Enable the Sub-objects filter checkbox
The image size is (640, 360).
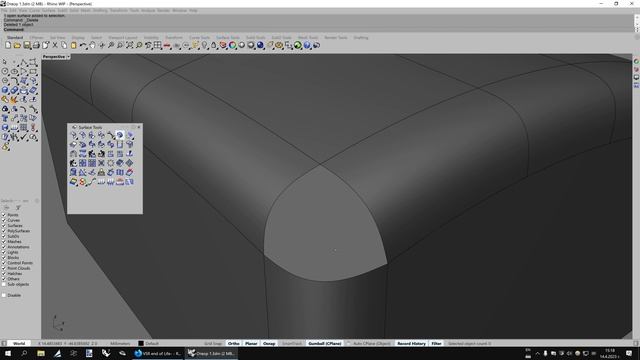4,284
